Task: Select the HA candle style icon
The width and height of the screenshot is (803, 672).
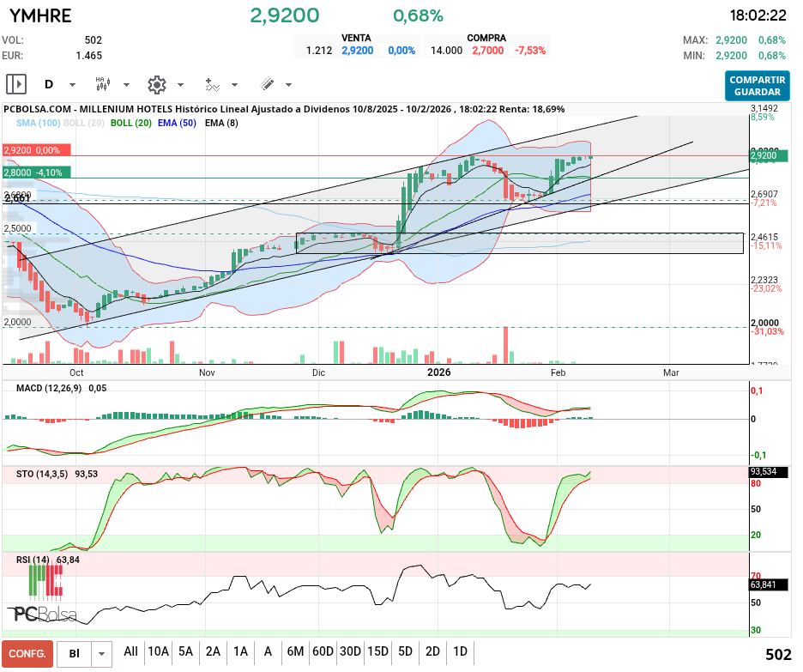Action: click(x=103, y=84)
